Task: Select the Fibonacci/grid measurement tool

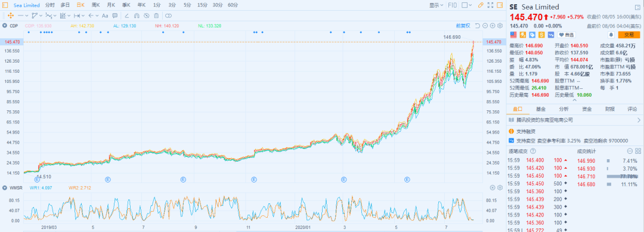Action: 63,16
